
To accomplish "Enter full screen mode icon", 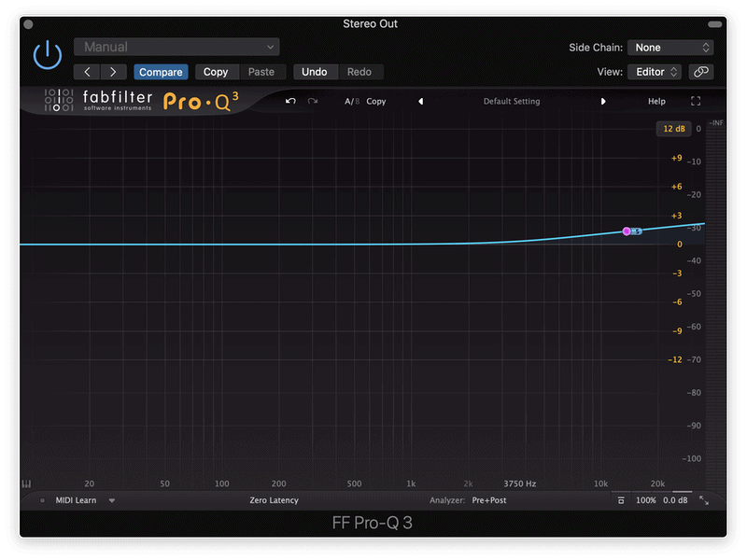I will tap(696, 101).
